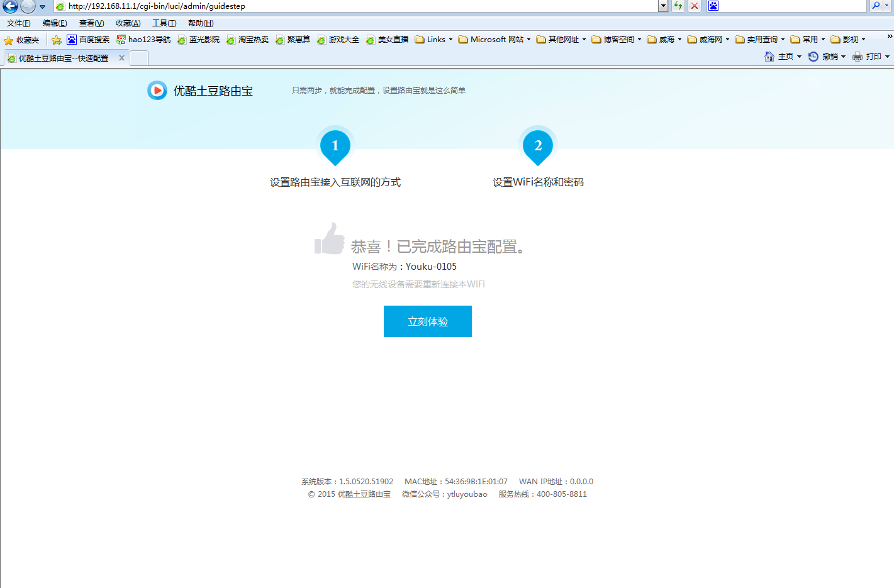
Task: Open the 淘宝热卖 bookmark
Action: [x=247, y=40]
